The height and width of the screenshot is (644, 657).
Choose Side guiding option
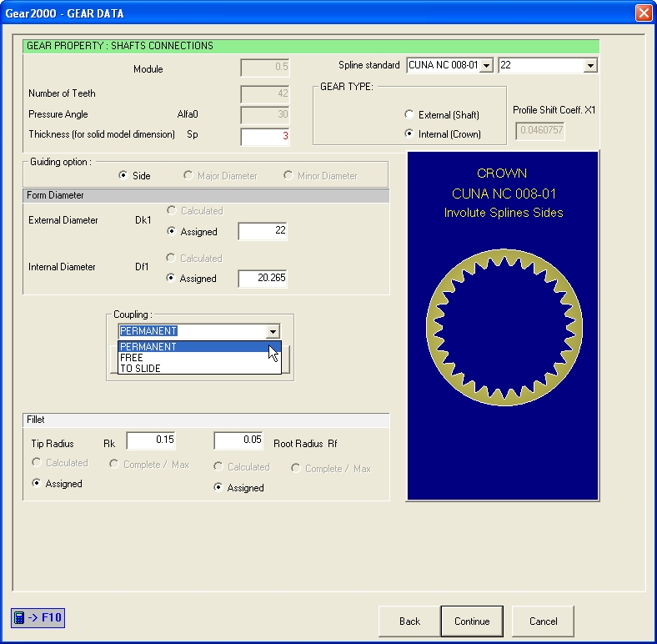(x=134, y=176)
